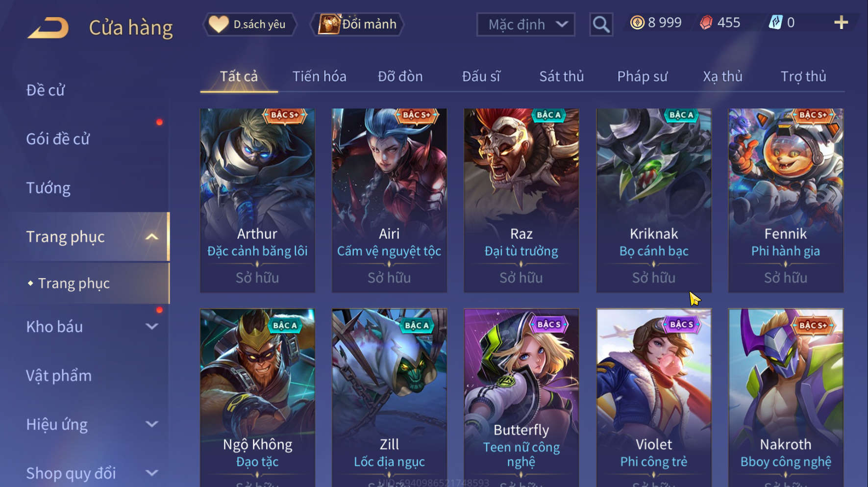Click the red gem currency icon
Viewport: 868px width, 487px height.
tap(706, 23)
